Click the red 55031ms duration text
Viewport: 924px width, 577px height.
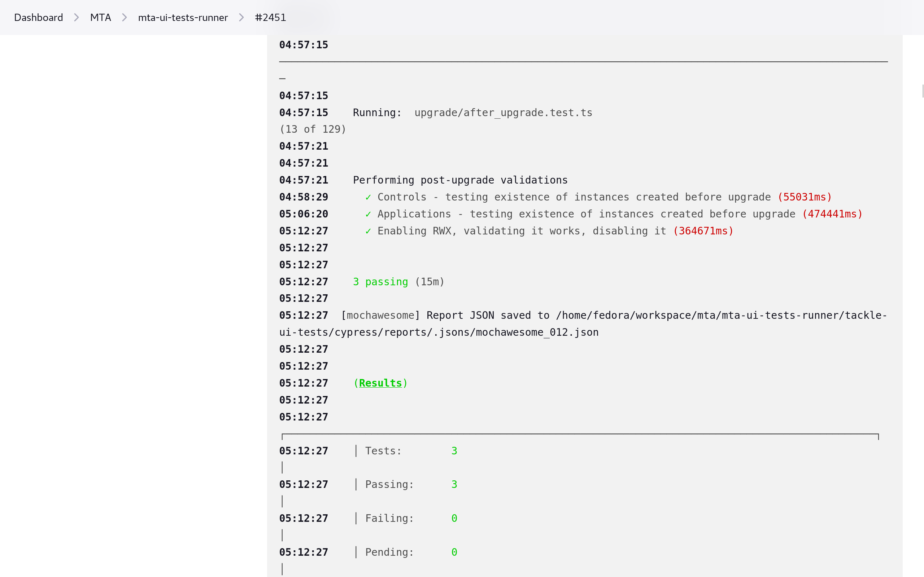[x=805, y=197]
